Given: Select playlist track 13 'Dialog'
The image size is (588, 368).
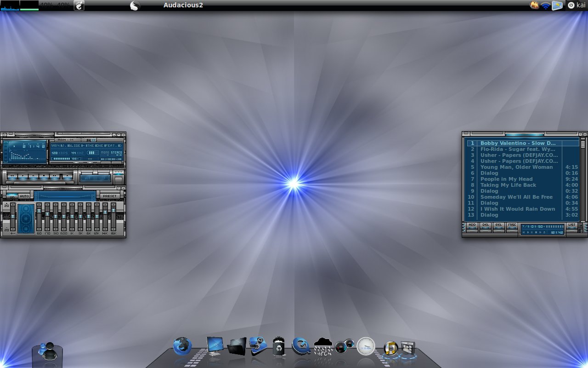Looking at the screenshot, I should coord(523,215).
